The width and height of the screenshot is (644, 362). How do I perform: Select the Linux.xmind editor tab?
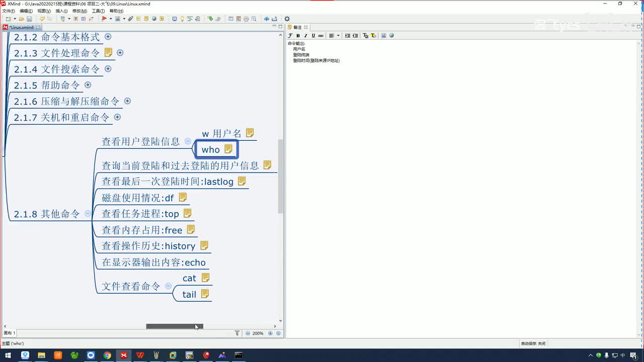click(x=21, y=27)
